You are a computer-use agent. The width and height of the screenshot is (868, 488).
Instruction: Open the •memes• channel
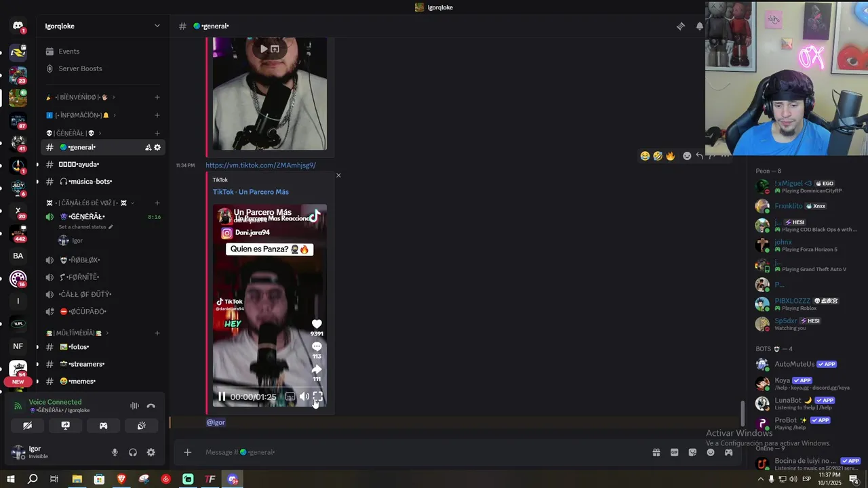102,382
